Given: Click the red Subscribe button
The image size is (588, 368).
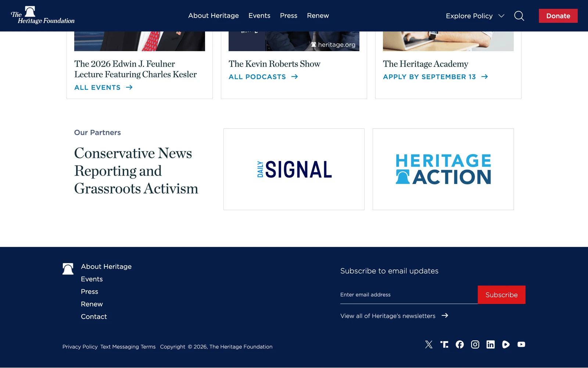Looking at the screenshot, I should pos(502,295).
